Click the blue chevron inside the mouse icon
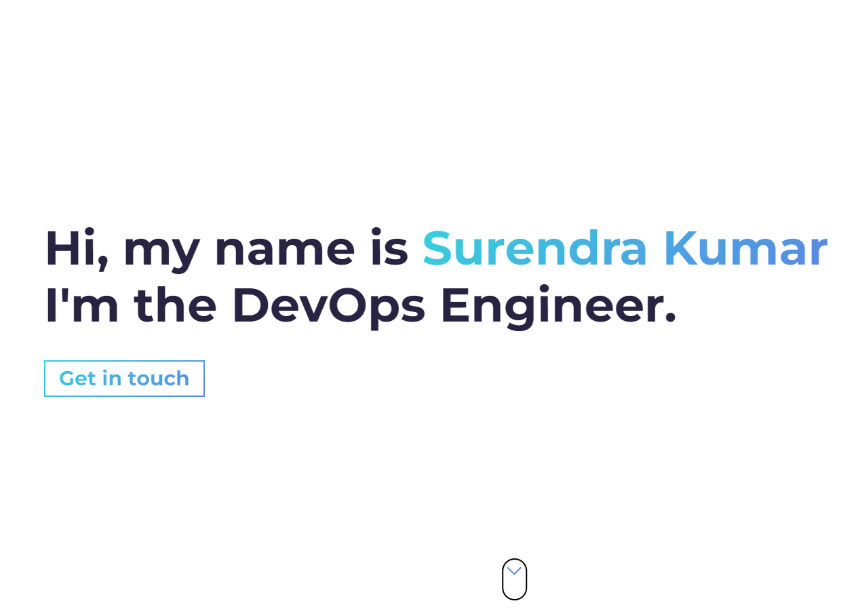The image size is (841, 616). coord(514,571)
